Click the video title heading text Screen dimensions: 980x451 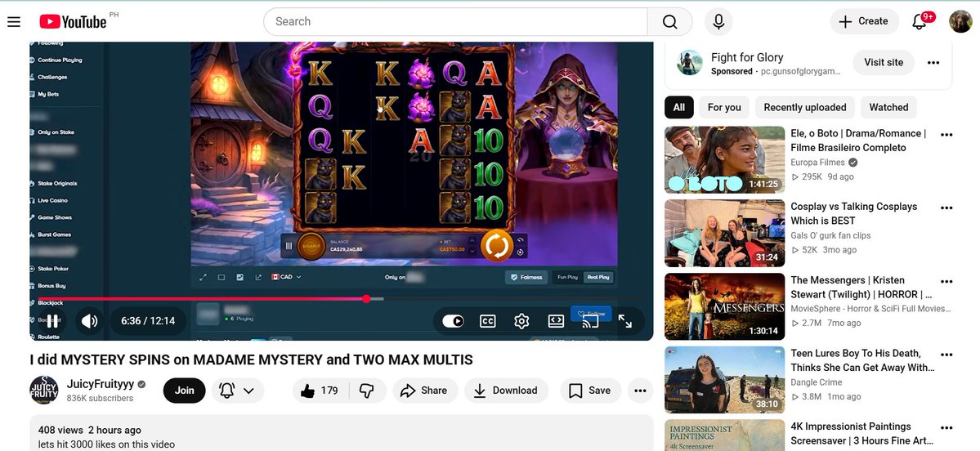tap(251, 359)
